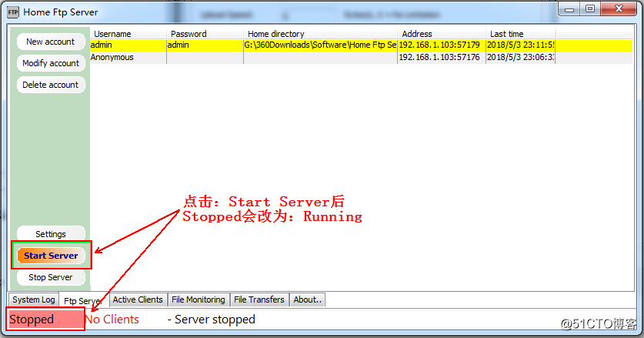Open the Settings button
Viewport: 644px width, 338px height.
click(x=51, y=234)
